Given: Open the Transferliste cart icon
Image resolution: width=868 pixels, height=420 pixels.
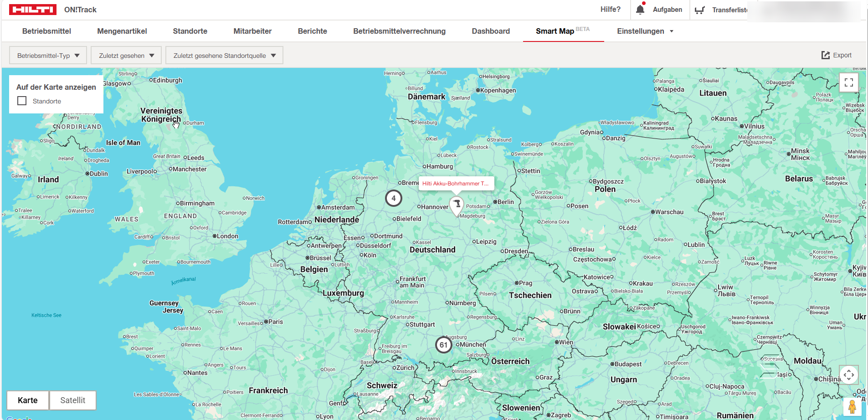Looking at the screenshot, I should click(x=700, y=10).
